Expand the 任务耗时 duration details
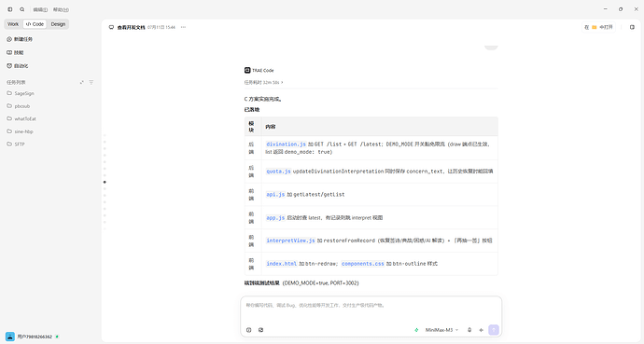 pos(264,82)
